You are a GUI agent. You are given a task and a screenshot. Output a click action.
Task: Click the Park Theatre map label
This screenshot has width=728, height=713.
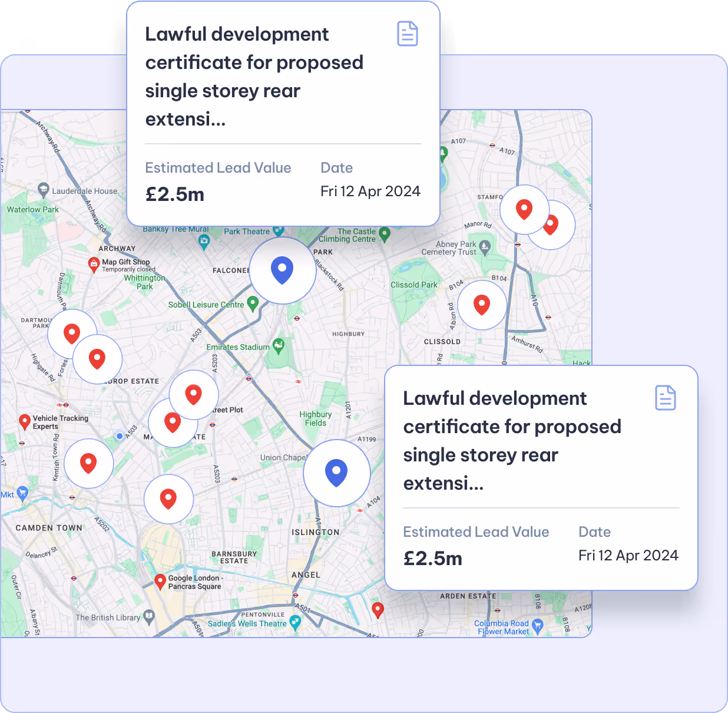pyautogui.click(x=247, y=232)
